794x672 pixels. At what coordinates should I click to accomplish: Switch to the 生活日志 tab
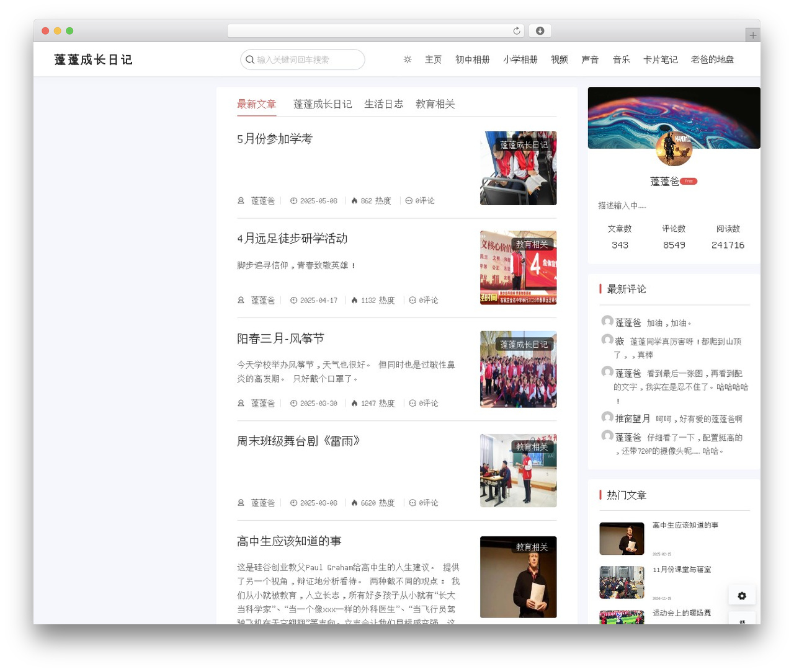coord(383,104)
